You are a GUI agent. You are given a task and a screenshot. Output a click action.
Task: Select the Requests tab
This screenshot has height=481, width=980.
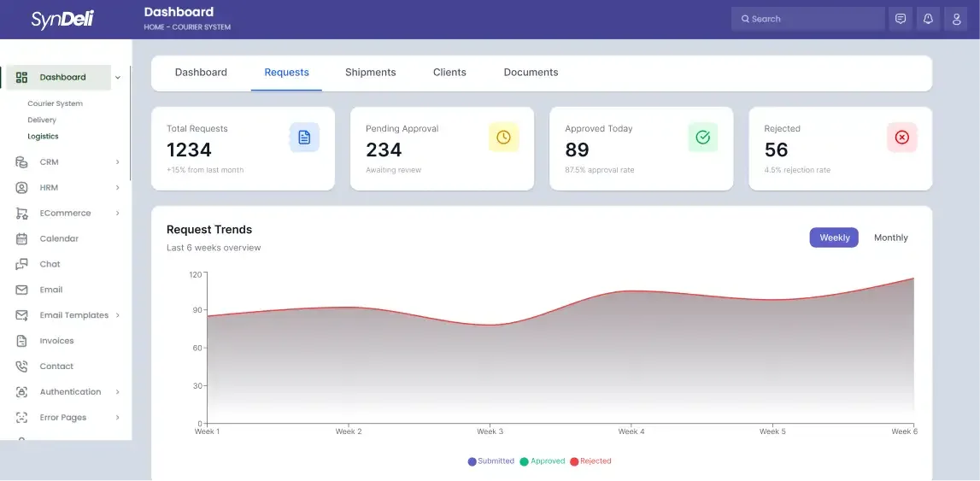(x=286, y=73)
